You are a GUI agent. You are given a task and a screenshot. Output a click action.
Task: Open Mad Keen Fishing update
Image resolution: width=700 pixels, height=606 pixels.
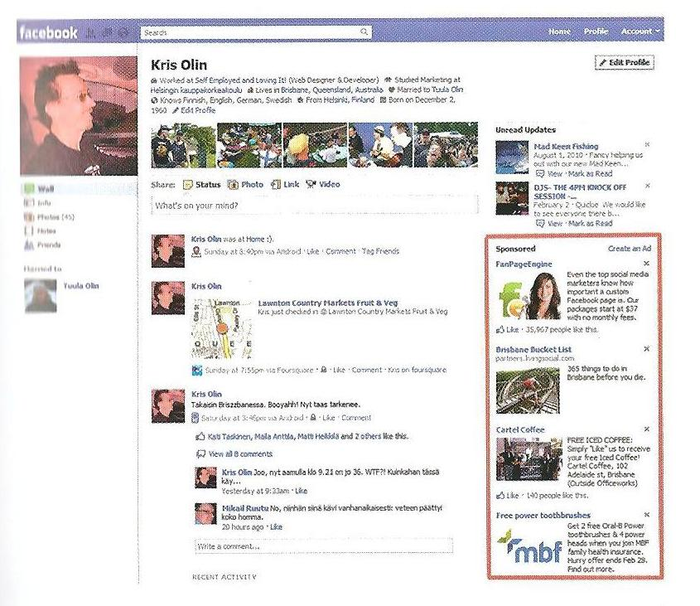[566, 146]
